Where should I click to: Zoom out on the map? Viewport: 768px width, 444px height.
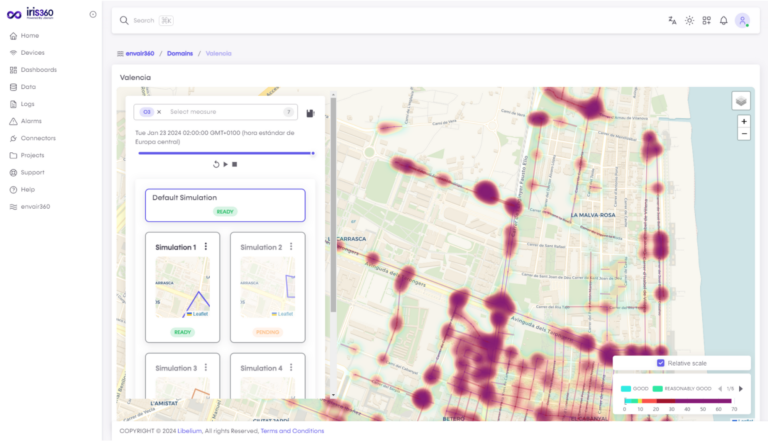tap(743, 134)
